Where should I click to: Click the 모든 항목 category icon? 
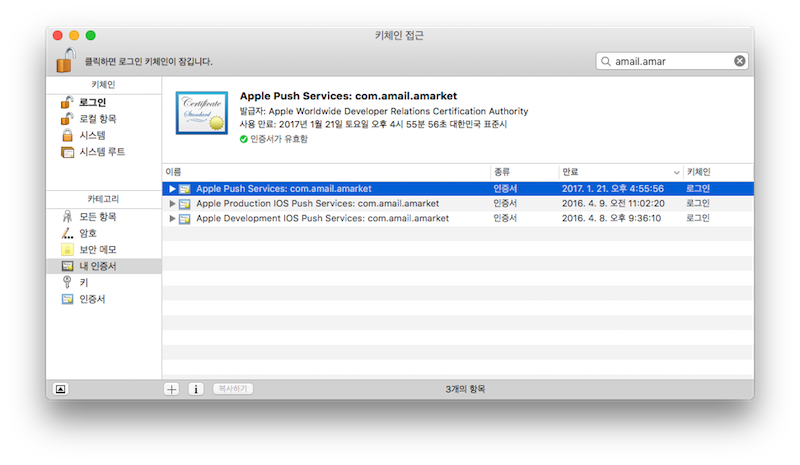(x=67, y=216)
